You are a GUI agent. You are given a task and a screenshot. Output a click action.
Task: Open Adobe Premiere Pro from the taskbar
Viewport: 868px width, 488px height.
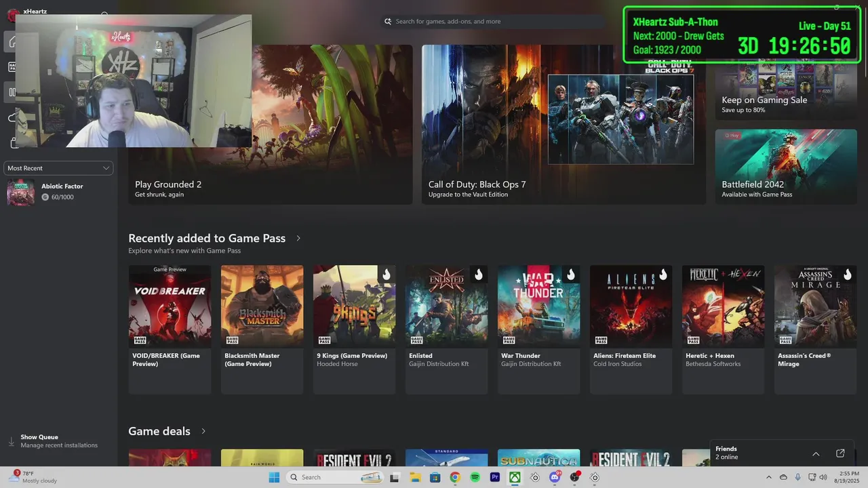(495, 477)
